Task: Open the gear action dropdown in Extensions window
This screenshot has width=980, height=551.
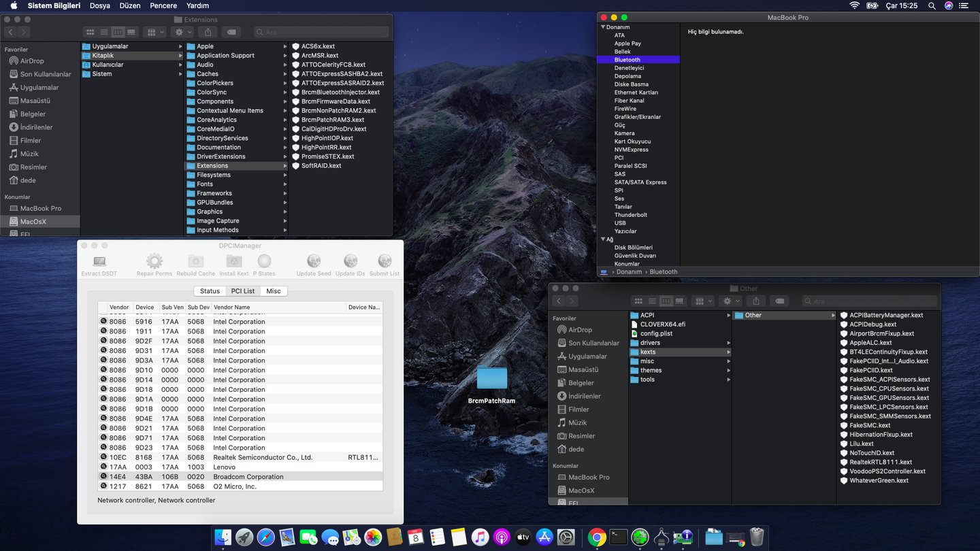Action: [184, 32]
